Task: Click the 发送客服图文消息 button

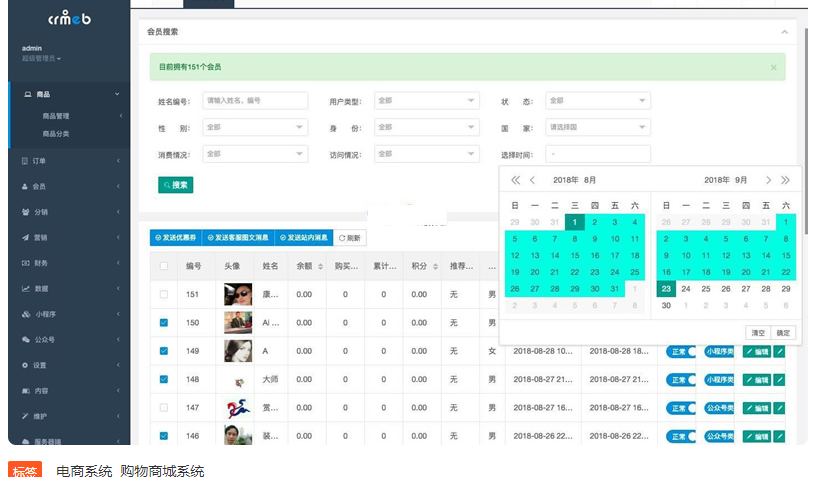Action: pos(238,238)
